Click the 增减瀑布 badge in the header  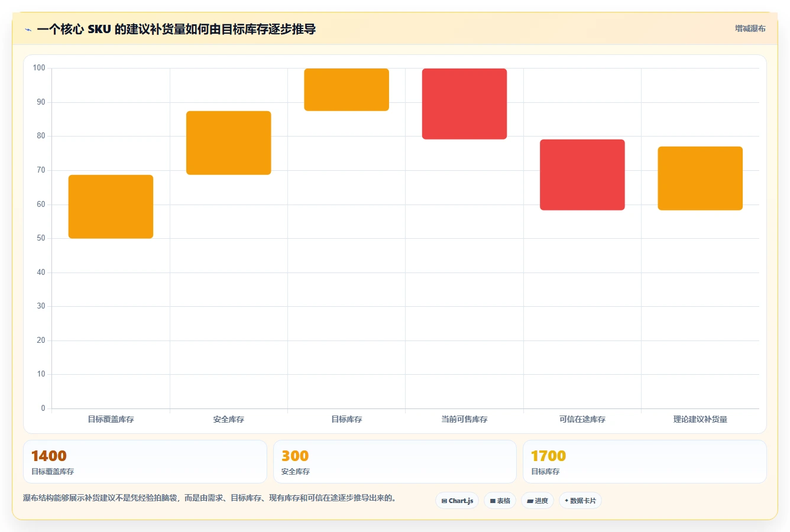(x=750, y=28)
